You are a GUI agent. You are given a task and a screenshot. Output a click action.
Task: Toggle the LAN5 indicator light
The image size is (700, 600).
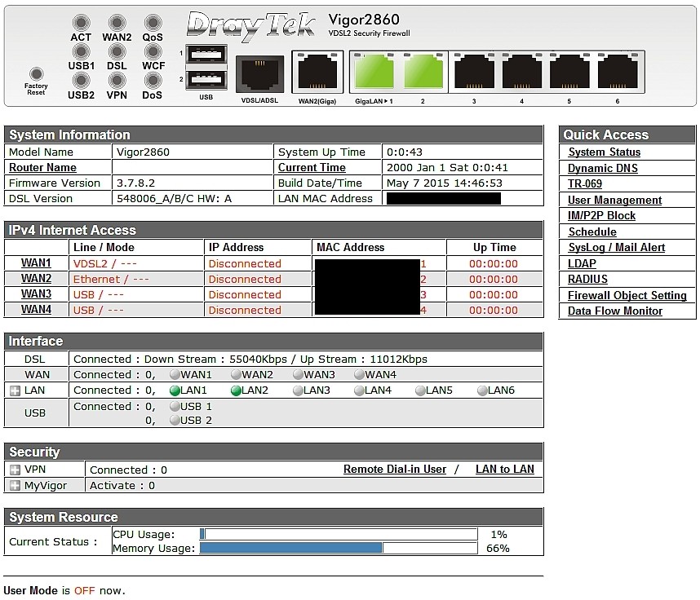(422, 390)
